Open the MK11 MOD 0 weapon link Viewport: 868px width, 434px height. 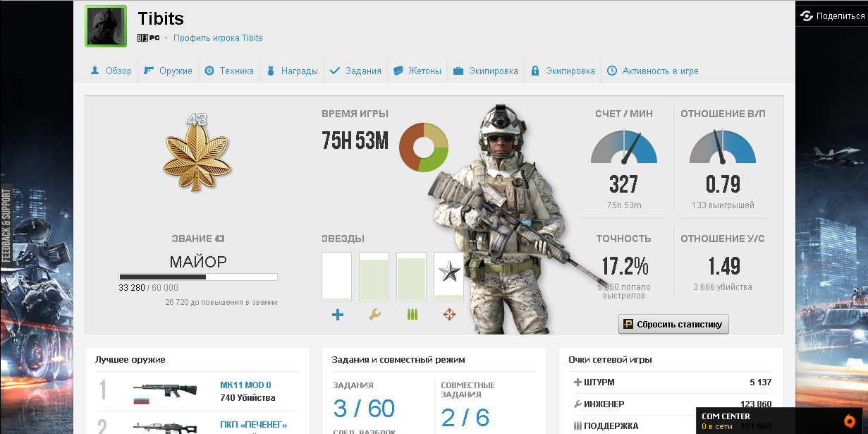tap(245, 385)
